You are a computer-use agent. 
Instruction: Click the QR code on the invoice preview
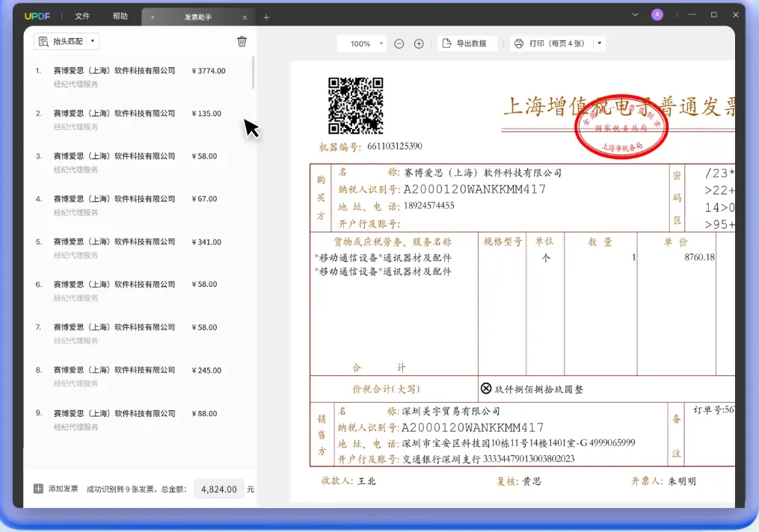[x=356, y=105]
